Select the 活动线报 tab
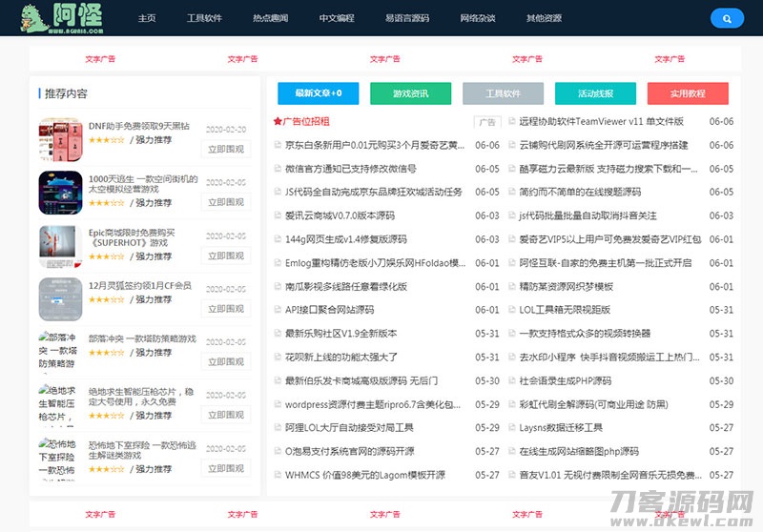 pyautogui.click(x=595, y=93)
